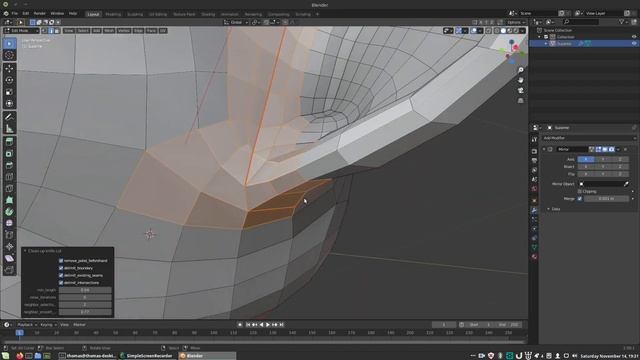
Task: Select the Rip Region tool
Action: (9, 270)
